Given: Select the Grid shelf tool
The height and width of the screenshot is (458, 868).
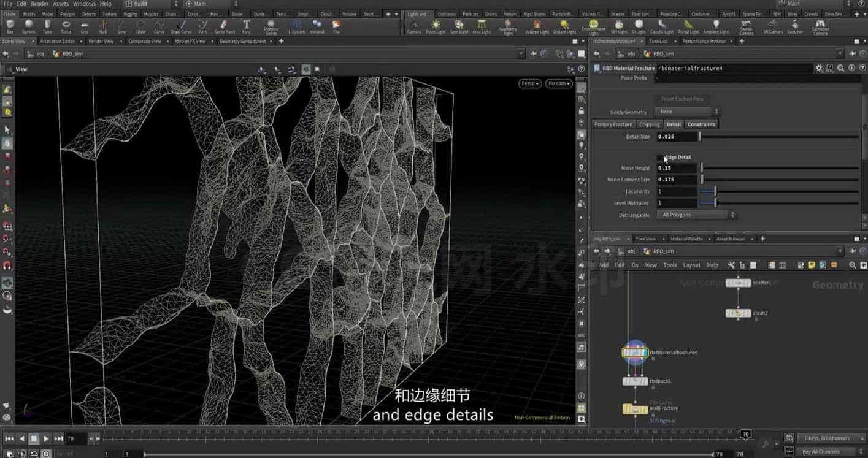Looking at the screenshot, I should [85, 26].
